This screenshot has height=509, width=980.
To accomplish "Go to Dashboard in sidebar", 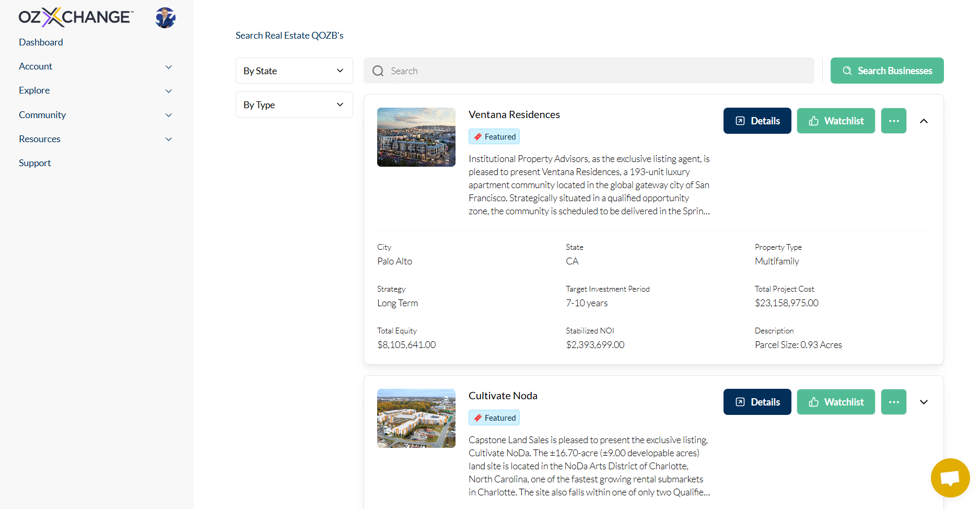I will point(41,42).
